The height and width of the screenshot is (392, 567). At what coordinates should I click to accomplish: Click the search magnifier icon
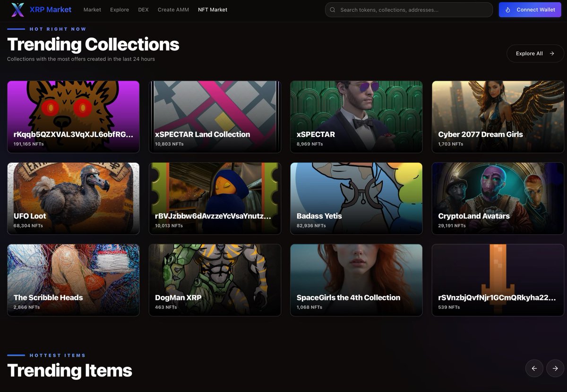[x=333, y=9]
